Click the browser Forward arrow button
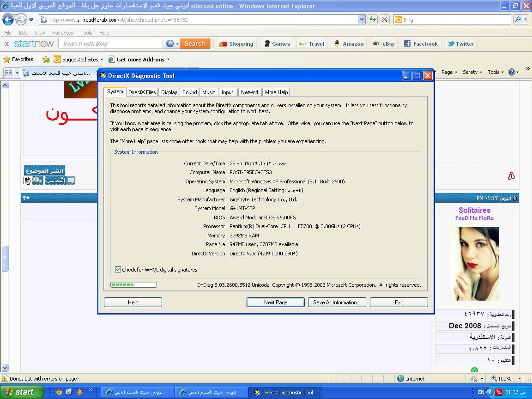The height and width of the screenshot is (399, 532). (21, 20)
